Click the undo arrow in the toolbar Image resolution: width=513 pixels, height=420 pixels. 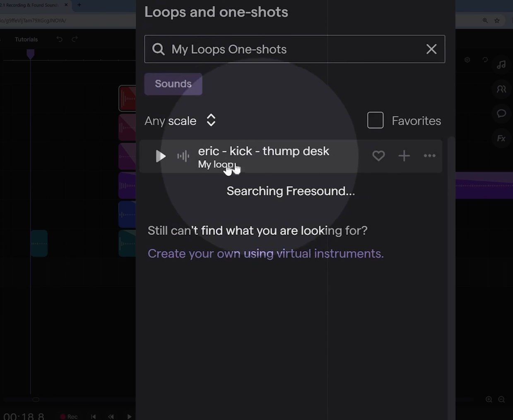[x=60, y=39]
